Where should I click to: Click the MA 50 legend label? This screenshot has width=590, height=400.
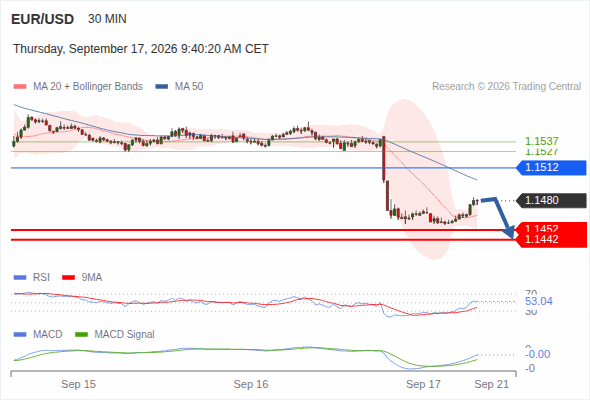[x=189, y=87]
